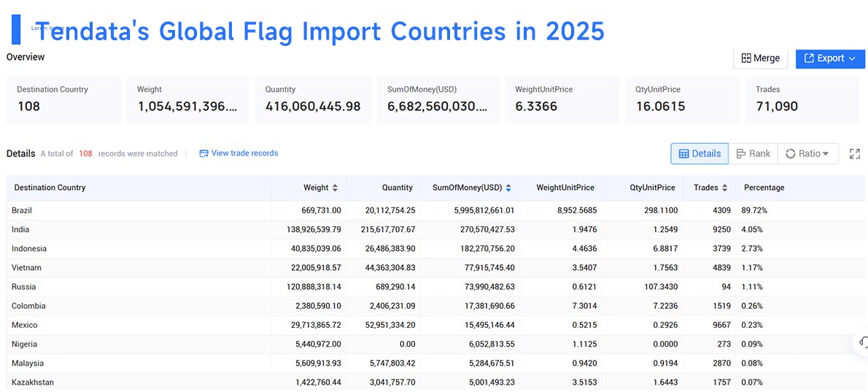Select the Nigeria row country cell
Screen dimensions: 868x392
pyautogui.click(x=139, y=344)
